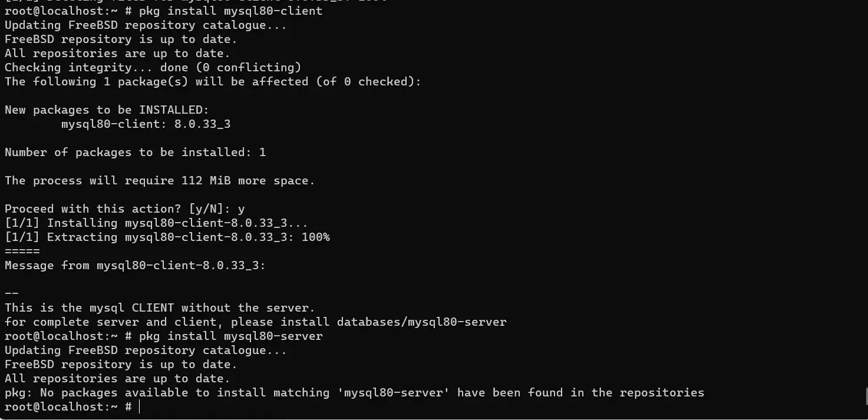Image resolution: width=868 pixels, height=420 pixels.
Task: Click the 'databases/mysql80-server' text
Action: click(x=421, y=322)
